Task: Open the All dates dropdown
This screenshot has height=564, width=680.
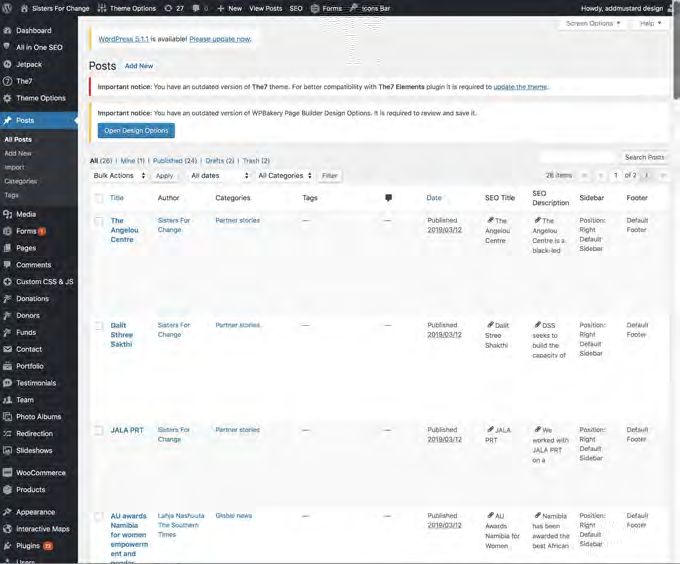Action: (x=219, y=176)
